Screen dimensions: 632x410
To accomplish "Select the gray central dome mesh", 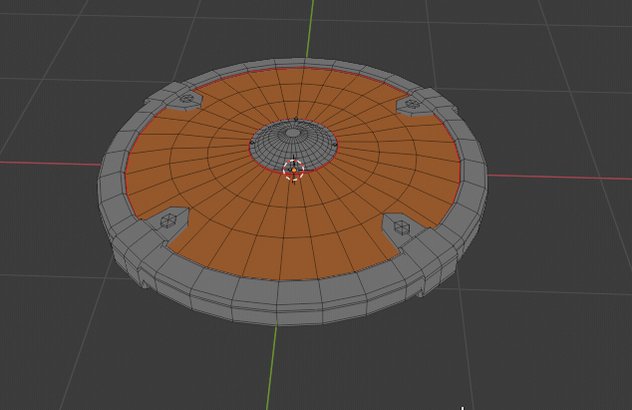I will [293, 144].
